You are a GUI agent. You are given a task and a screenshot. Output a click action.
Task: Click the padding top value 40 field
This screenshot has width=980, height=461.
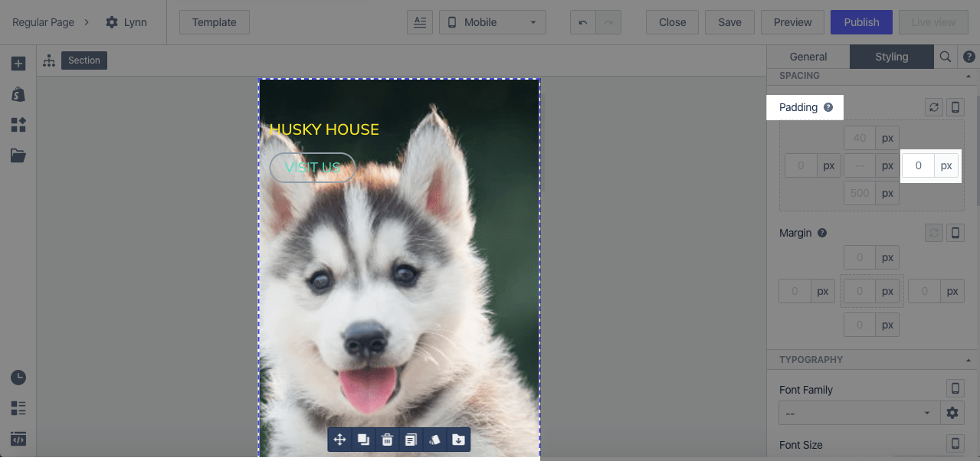(x=860, y=139)
